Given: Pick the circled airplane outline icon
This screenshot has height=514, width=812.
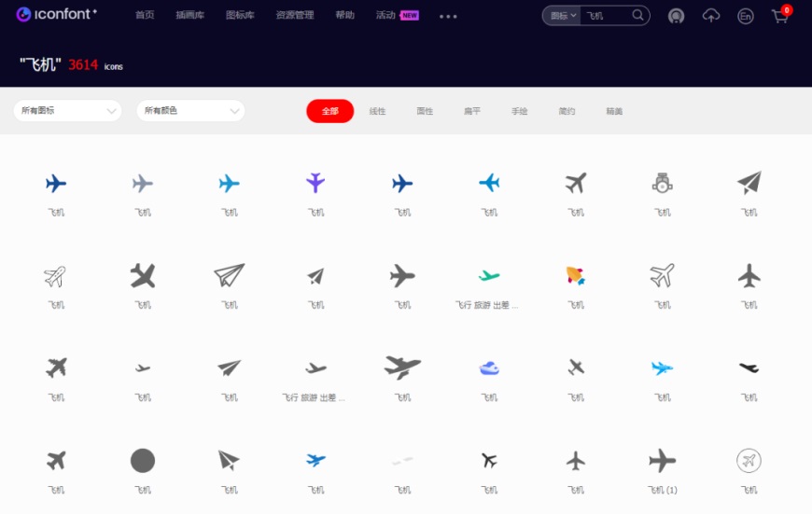Looking at the screenshot, I should tap(749, 460).
